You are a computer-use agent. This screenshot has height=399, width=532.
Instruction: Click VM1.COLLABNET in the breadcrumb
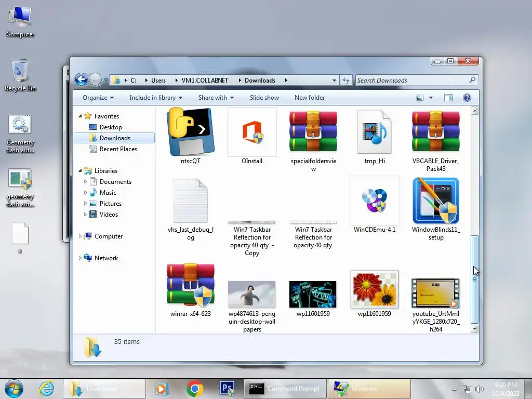pos(205,81)
